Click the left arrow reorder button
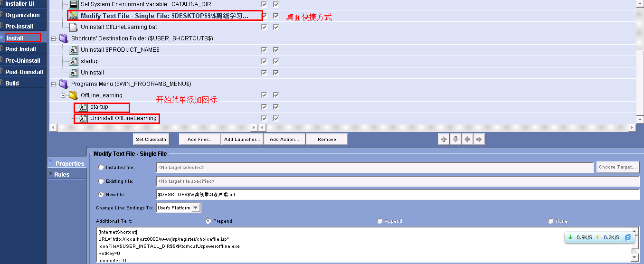Image resolution: width=644 pixels, height=264 pixels. click(x=467, y=139)
